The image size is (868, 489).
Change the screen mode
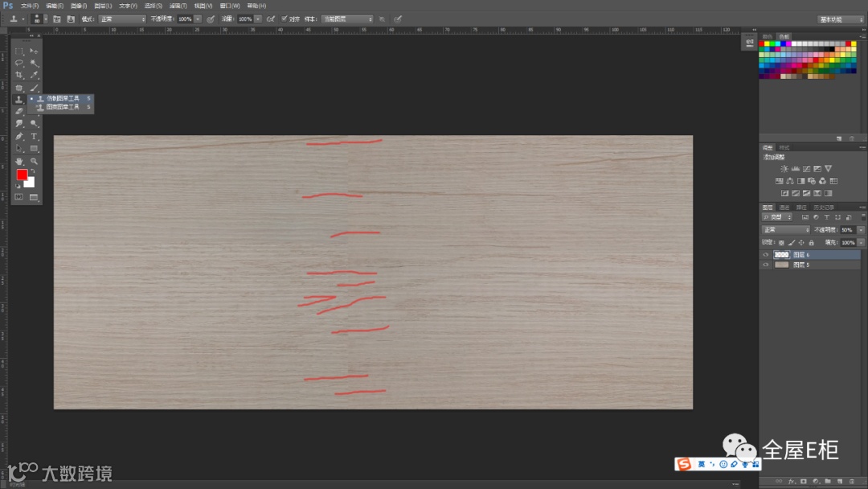pyautogui.click(x=34, y=197)
